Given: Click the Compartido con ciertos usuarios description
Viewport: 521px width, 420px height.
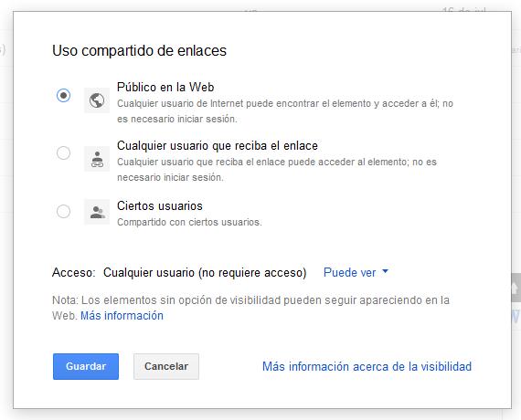Looking at the screenshot, I should 189,222.
